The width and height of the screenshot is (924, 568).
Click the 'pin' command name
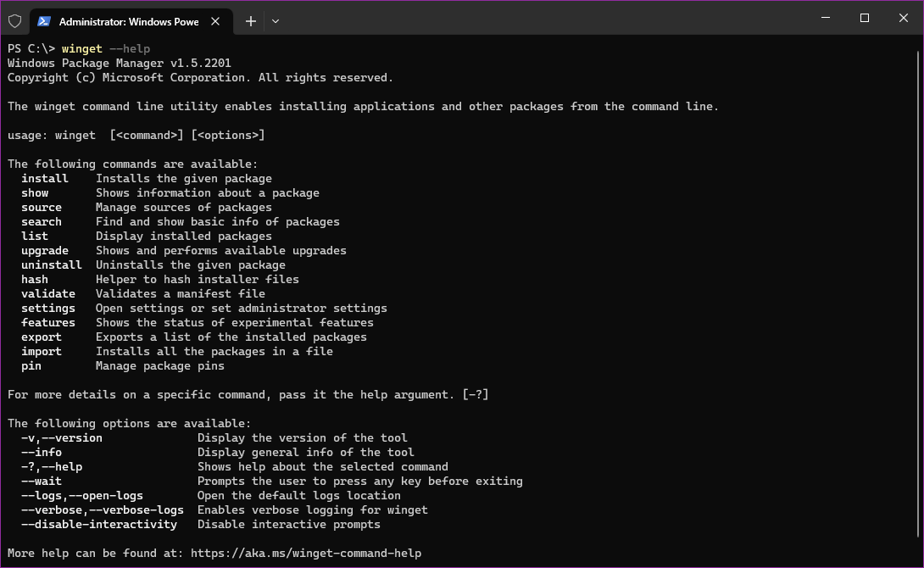coord(31,366)
